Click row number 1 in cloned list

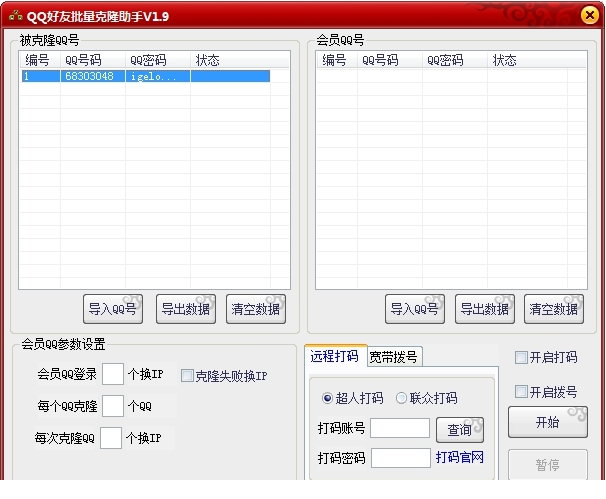click(x=41, y=76)
